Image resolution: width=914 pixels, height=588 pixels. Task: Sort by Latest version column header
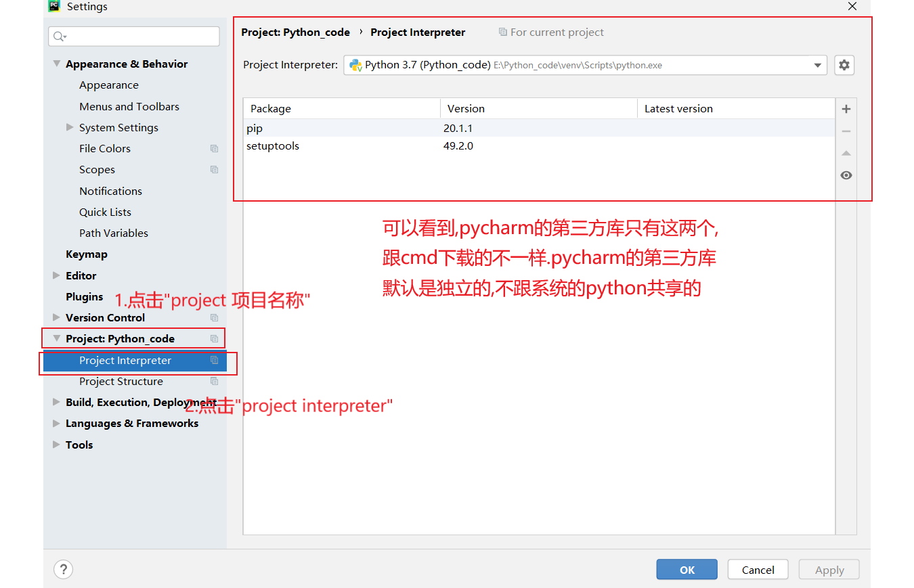pos(736,108)
